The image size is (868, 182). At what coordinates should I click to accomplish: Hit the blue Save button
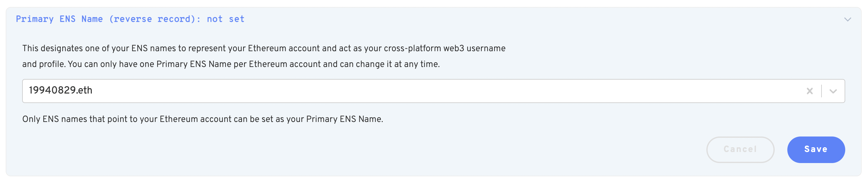pyautogui.click(x=816, y=150)
